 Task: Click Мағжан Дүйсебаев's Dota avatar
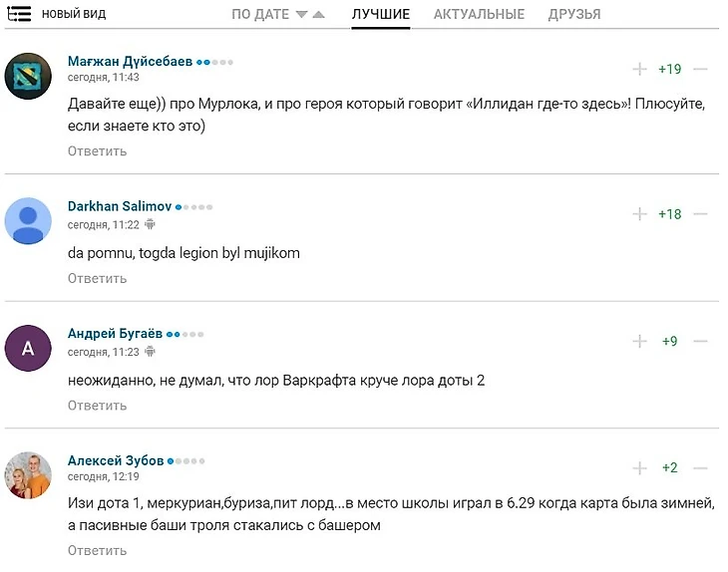click(29, 76)
